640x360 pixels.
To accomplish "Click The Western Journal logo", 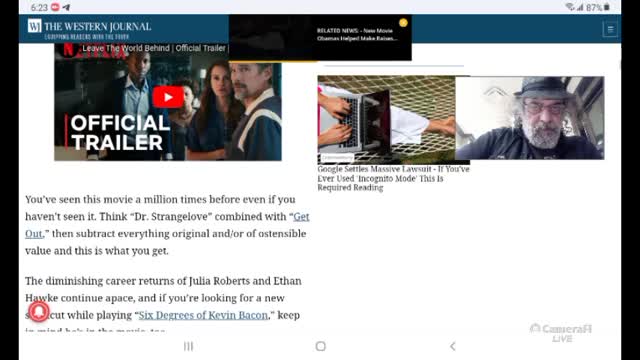I will [x=89, y=29].
